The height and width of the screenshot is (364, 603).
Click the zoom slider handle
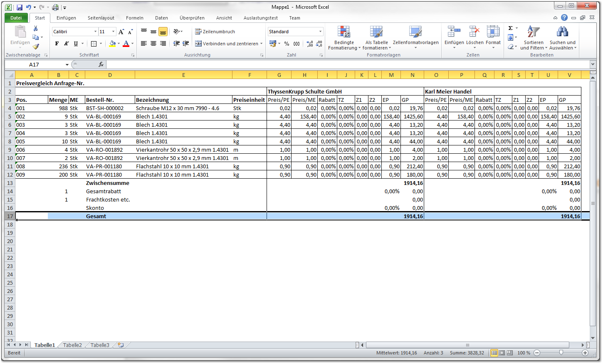(x=561, y=353)
